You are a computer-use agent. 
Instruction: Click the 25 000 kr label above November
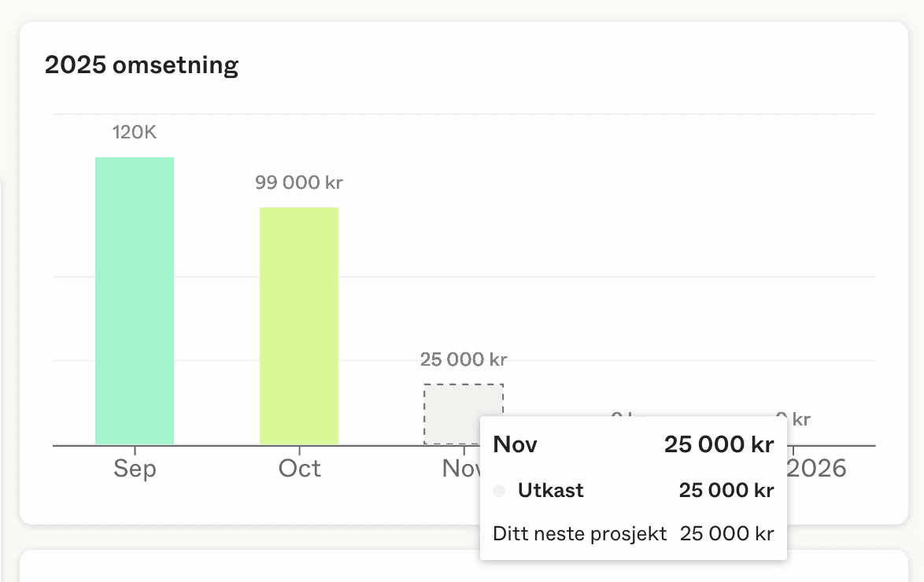(464, 359)
